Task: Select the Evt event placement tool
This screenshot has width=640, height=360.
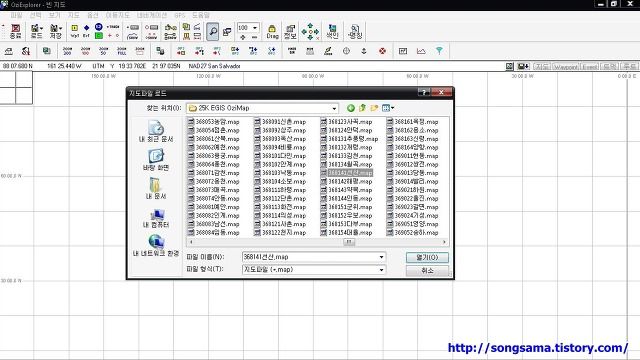Action: [86, 31]
